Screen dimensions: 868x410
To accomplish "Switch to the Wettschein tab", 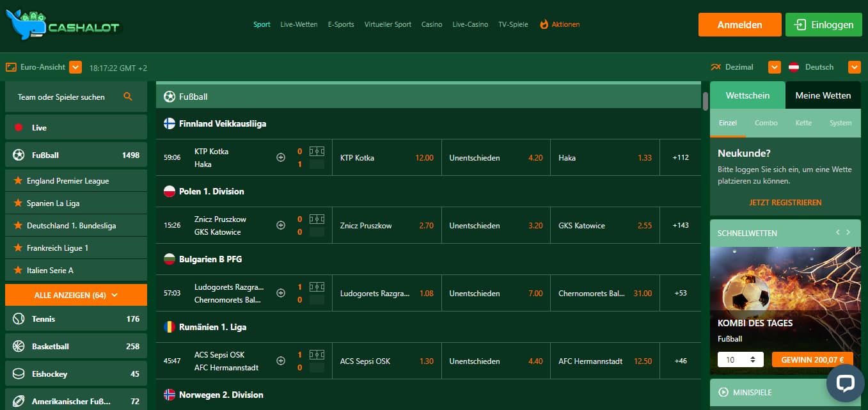I will [748, 95].
